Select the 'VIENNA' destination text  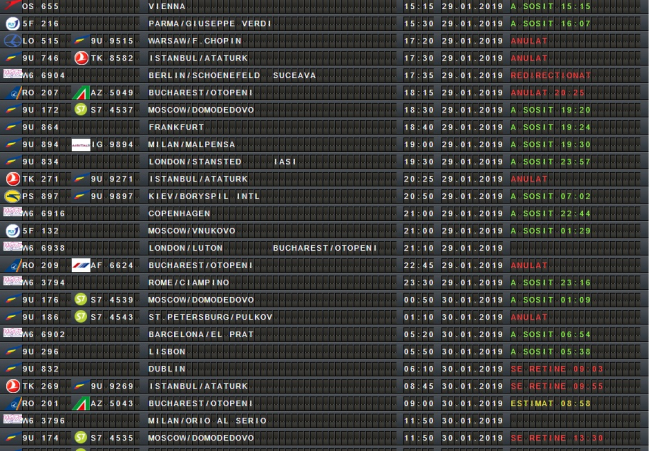tap(167, 7)
